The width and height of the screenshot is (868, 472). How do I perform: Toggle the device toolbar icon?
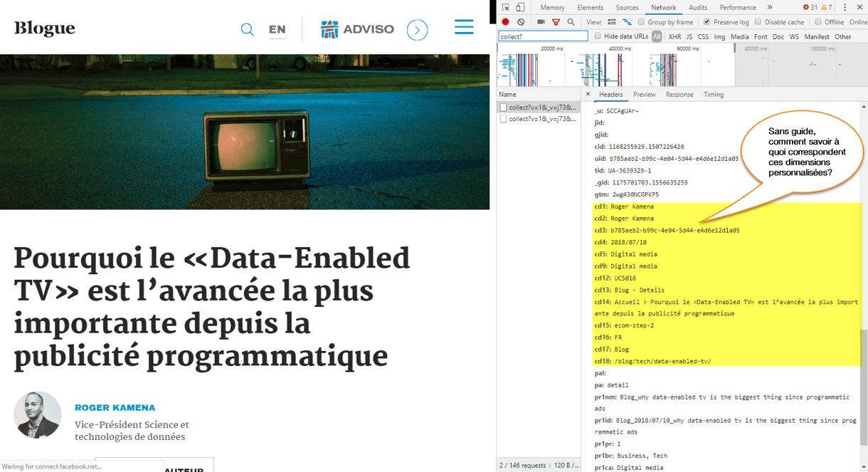click(x=520, y=7)
